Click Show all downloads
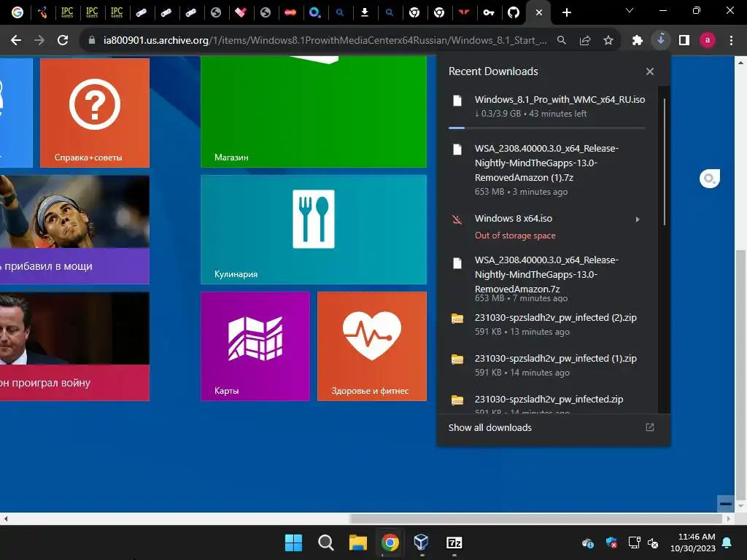 click(489, 427)
